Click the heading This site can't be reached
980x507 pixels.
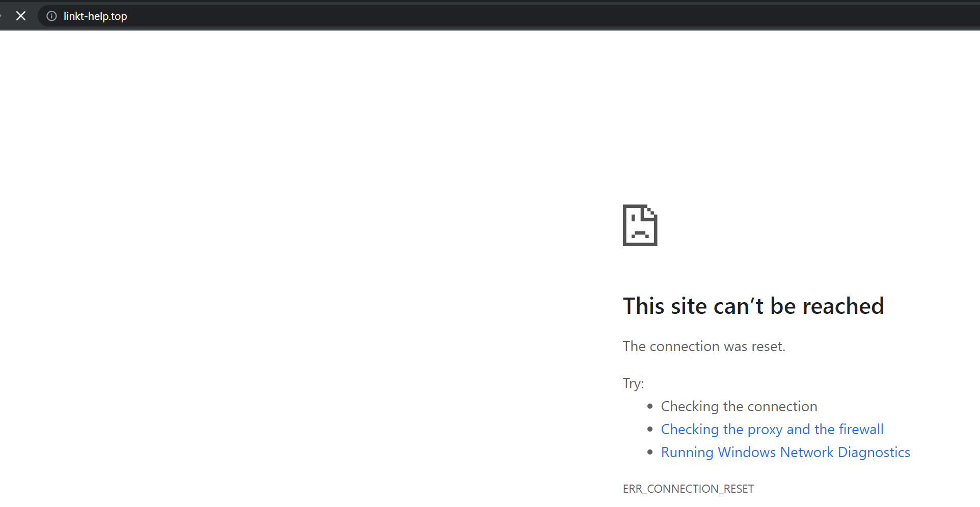753,306
